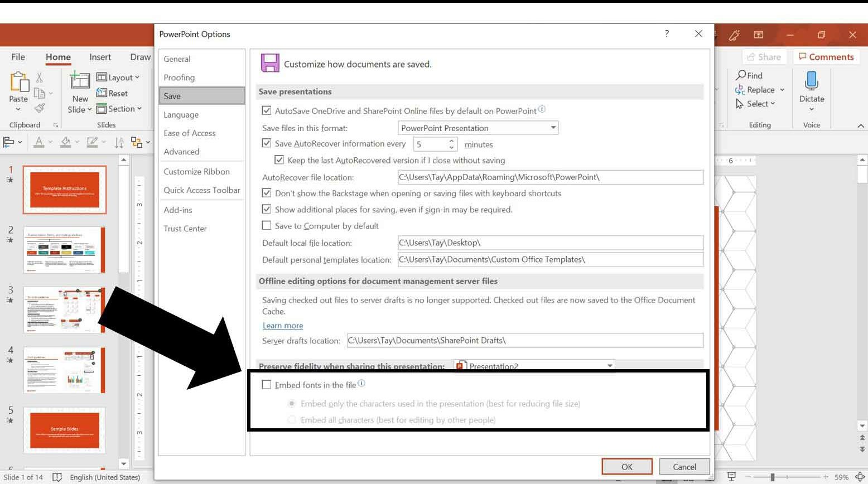Uncheck Keep the last AutoRecovered version
Screen dimensions: 868x484
pos(279,160)
